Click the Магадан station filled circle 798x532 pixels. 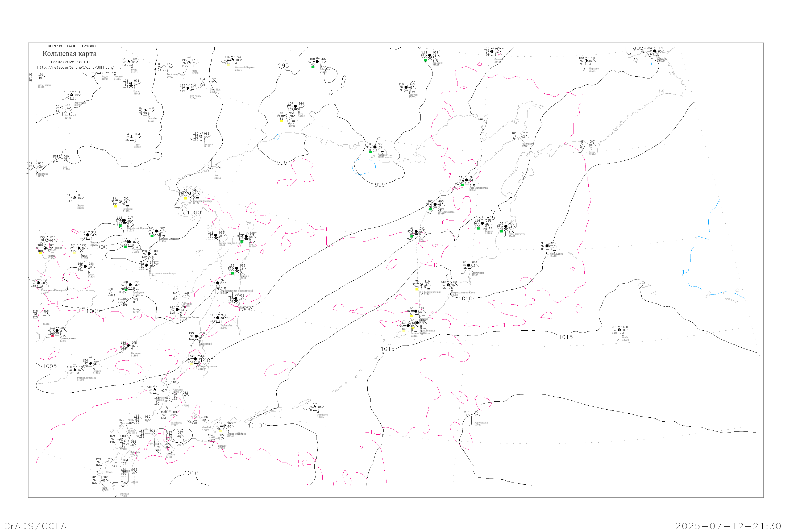(x=375, y=147)
